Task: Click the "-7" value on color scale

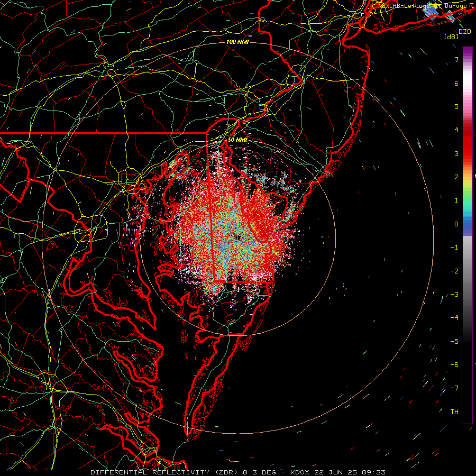Action: pyautogui.click(x=454, y=388)
